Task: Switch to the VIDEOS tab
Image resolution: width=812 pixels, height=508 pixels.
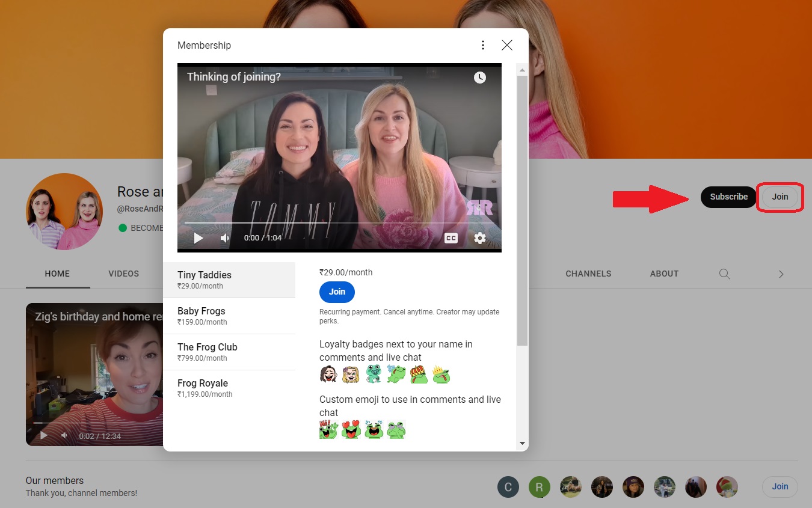Action: (x=123, y=274)
